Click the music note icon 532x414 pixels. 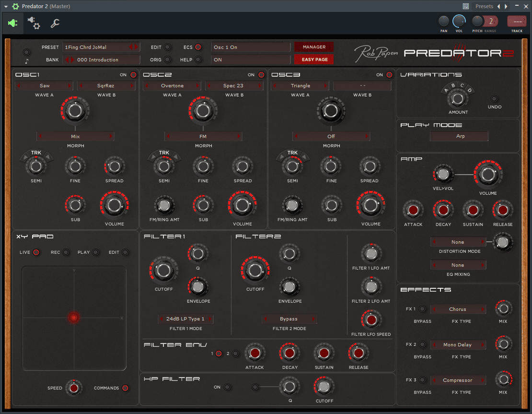click(26, 61)
